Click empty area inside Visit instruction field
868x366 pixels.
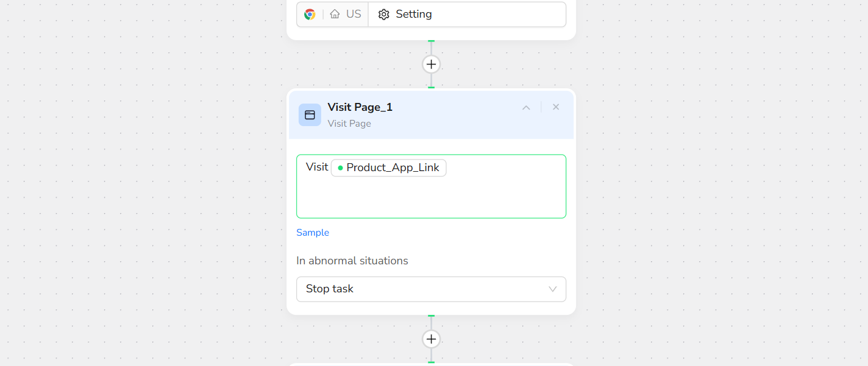pos(431,198)
